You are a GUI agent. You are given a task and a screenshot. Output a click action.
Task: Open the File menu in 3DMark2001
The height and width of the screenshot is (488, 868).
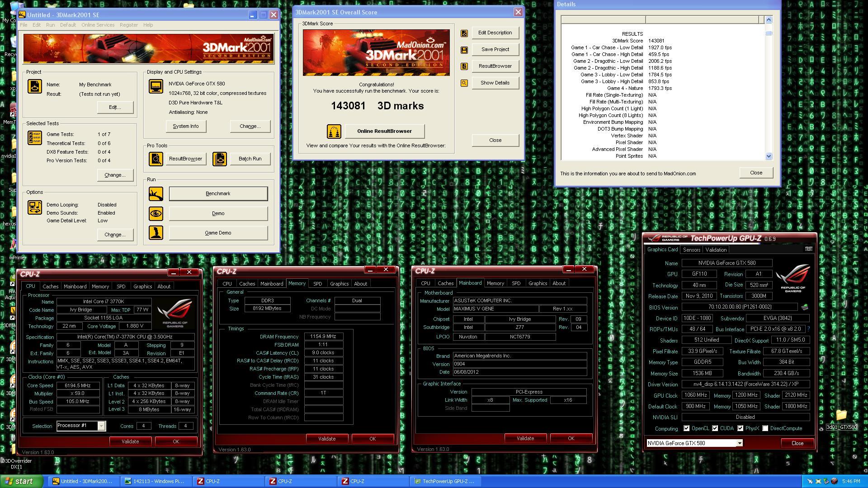point(24,25)
